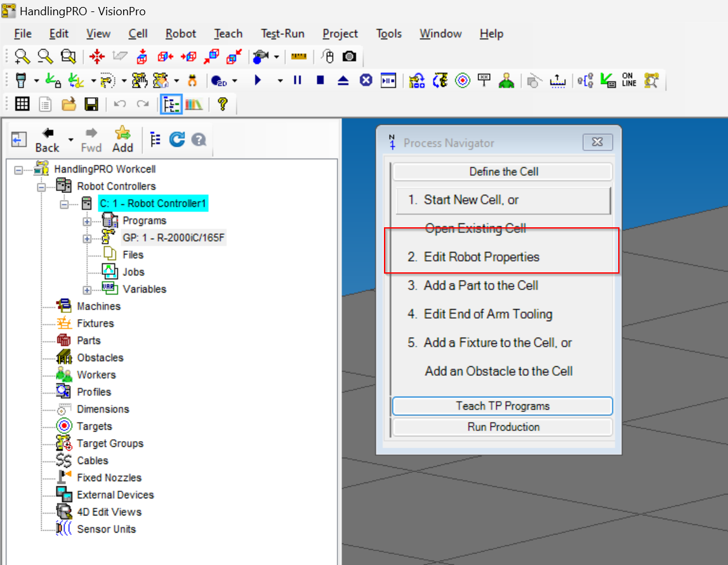Start run with the play button
The image size is (728, 565).
point(258,81)
